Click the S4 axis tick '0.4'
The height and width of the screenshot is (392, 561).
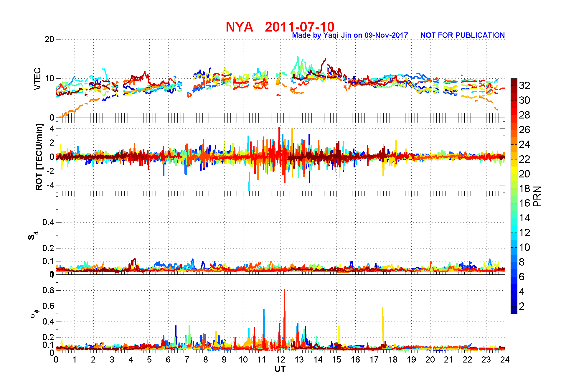48,222
